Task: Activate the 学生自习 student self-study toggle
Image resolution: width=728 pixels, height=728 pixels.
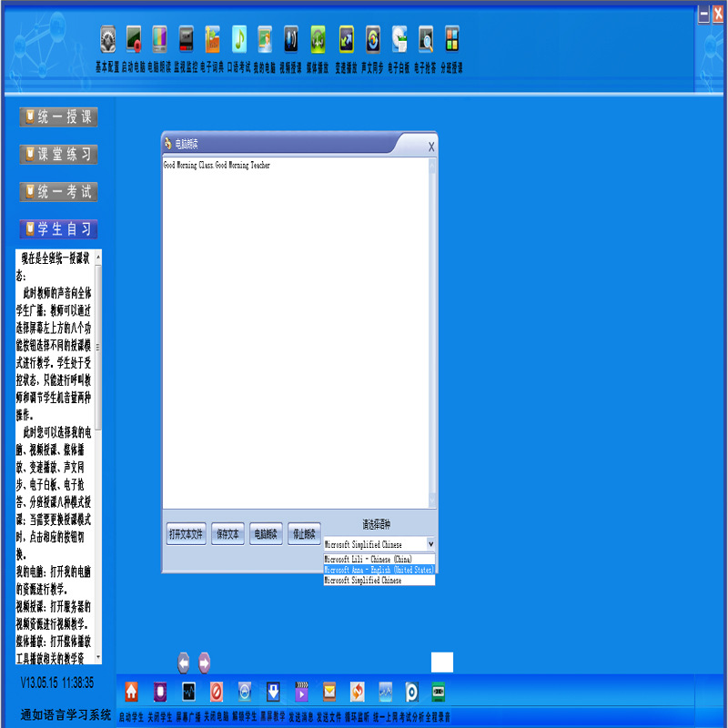Action: tap(57, 229)
